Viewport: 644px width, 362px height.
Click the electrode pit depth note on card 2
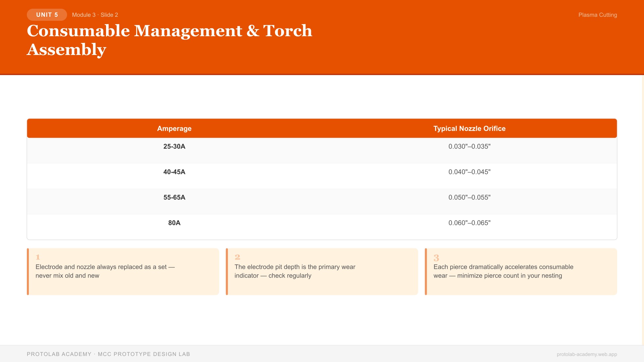tap(294, 271)
